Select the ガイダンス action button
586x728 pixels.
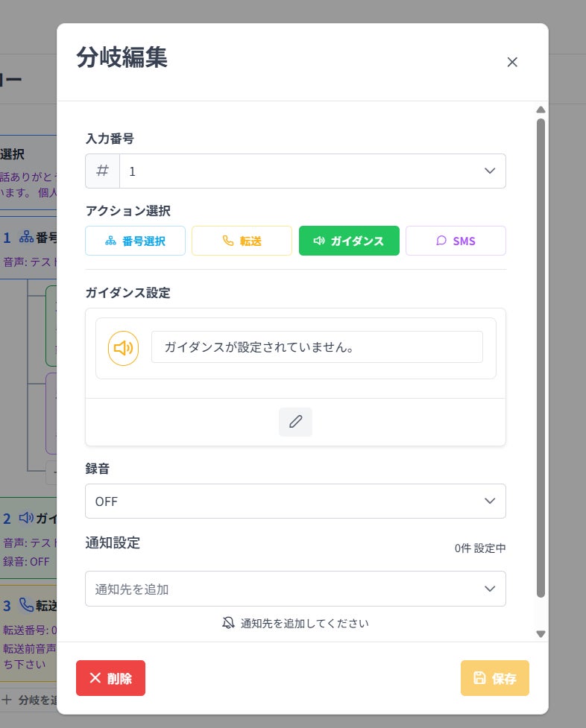tap(349, 241)
